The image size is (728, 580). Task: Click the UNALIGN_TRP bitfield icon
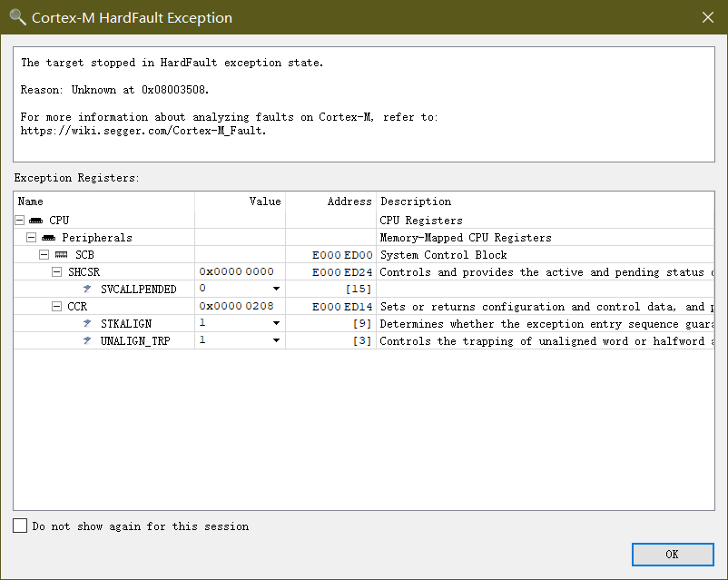tap(87, 340)
